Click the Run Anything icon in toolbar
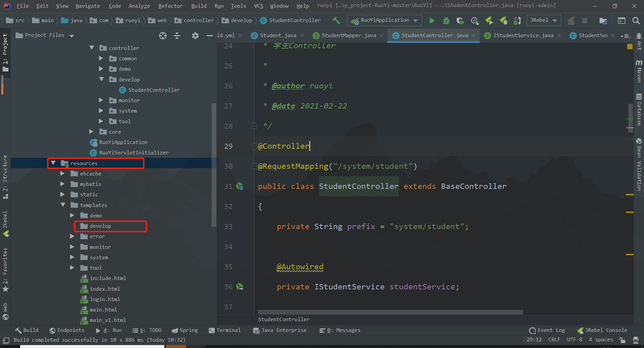Viewport: 644px width, 348px height. pyautogui.click(x=622, y=21)
